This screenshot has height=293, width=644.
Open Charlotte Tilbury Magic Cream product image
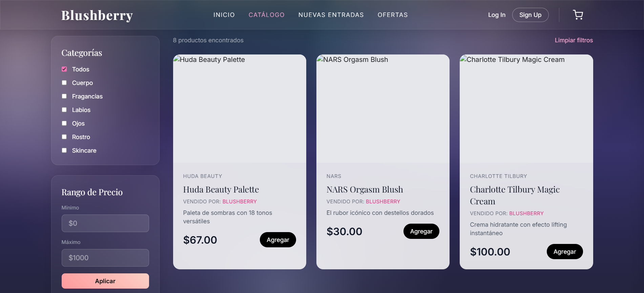(x=526, y=109)
